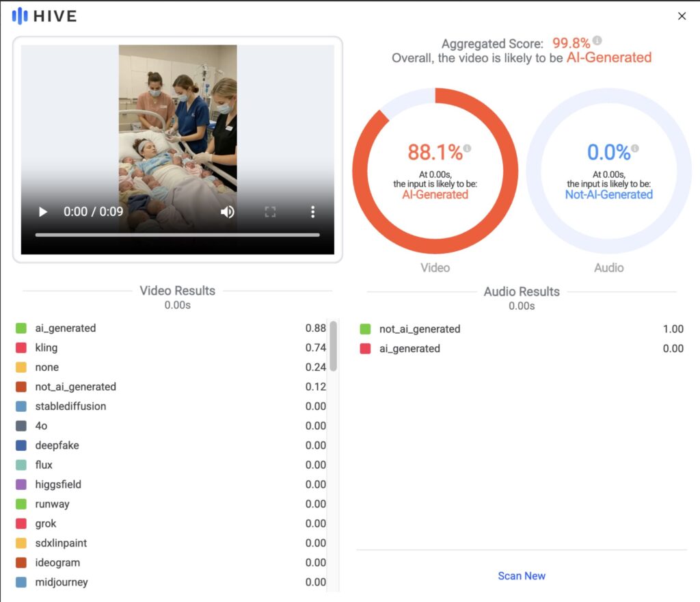The height and width of the screenshot is (602, 700).
Task: Click the 0.74 kling score value
Action: pos(316,348)
